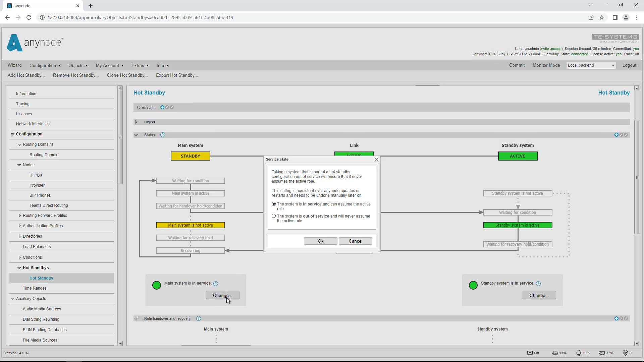Collapse the Status section
This screenshot has width=644, height=362.
[136, 135]
